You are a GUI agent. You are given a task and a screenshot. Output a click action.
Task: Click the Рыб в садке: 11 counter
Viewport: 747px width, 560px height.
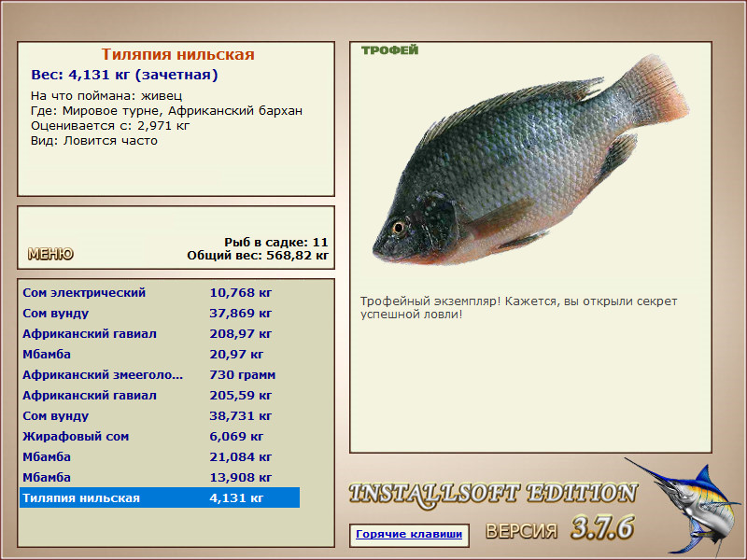point(276,243)
